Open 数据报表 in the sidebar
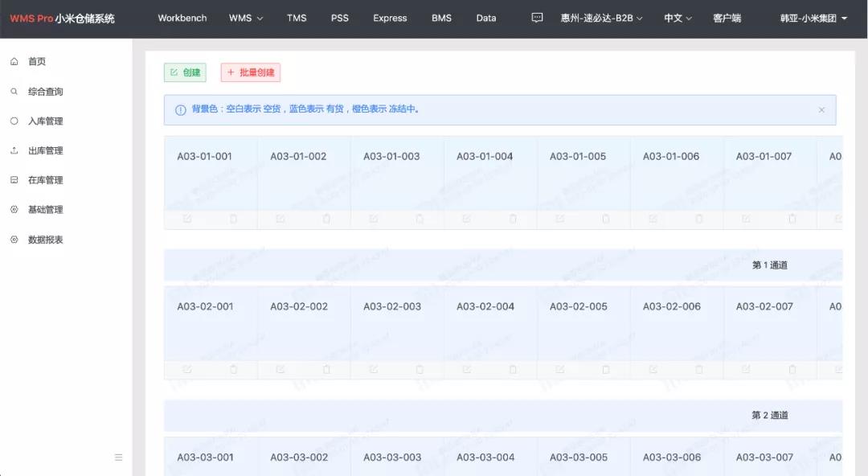The height and width of the screenshot is (476, 868). click(x=45, y=240)
